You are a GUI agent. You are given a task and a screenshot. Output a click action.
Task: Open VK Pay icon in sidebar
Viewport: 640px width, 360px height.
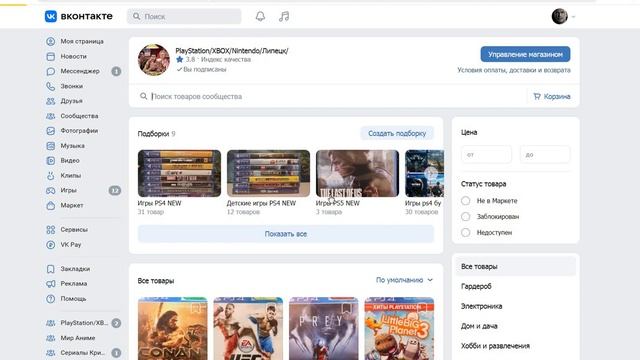[51, 244]
